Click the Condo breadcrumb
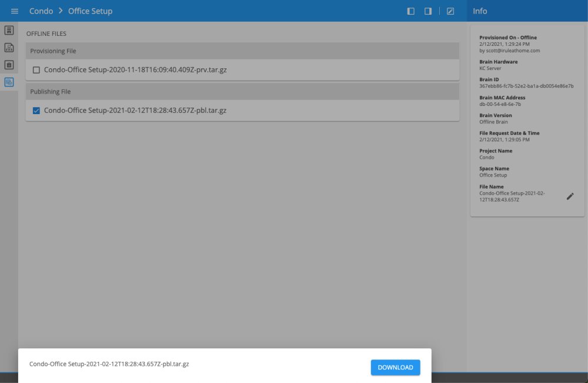 click(x=41, y=11)
